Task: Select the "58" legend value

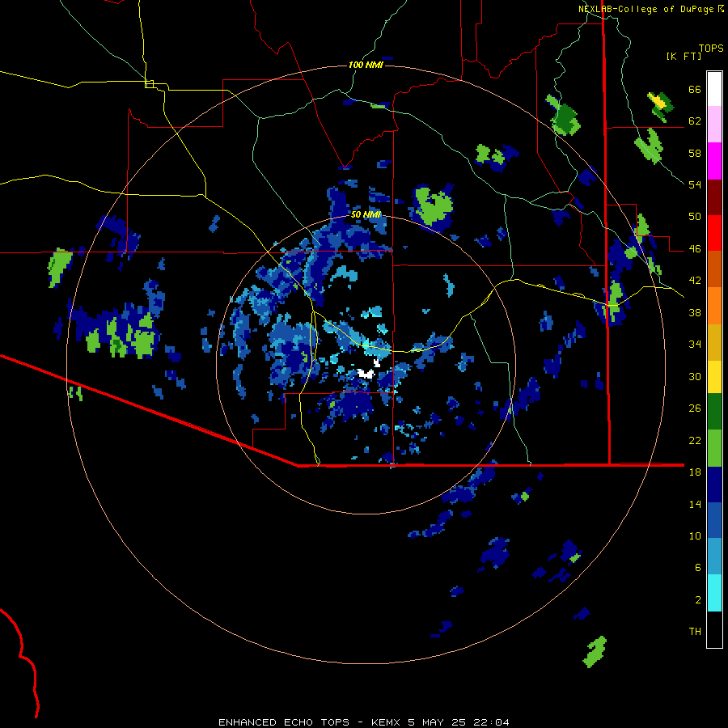Action: pyautogui.click(x=695, y=153)
